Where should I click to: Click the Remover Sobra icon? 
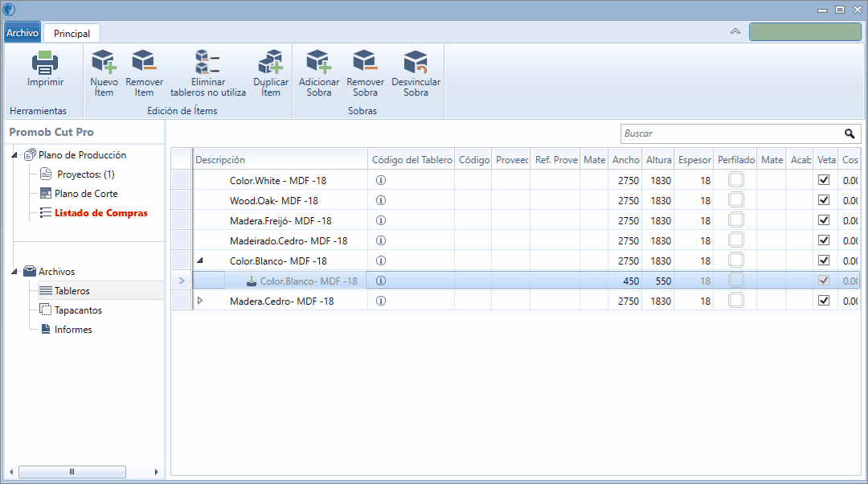(365, 62)
